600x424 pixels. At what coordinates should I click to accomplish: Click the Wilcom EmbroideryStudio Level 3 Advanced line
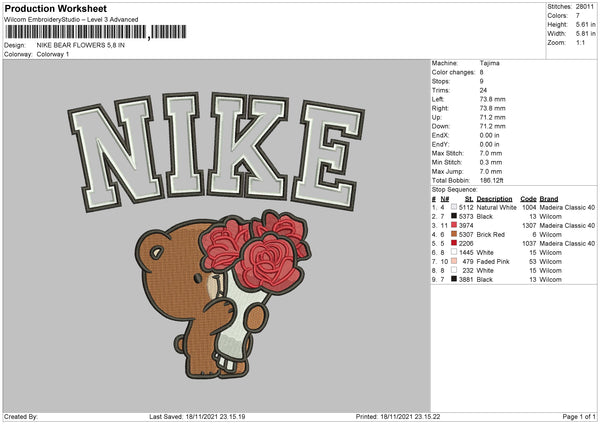71,20
